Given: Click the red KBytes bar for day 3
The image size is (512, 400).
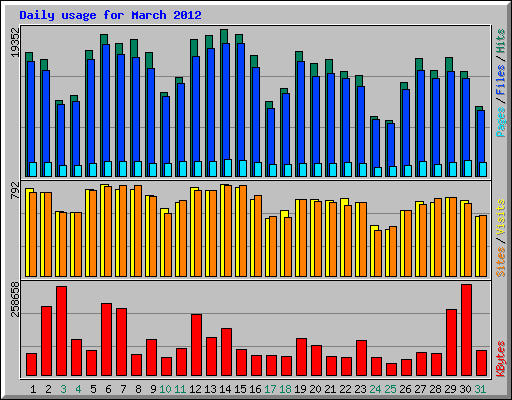Looking at the screenshot, I should pyautogui.click(x=61, y=331).
